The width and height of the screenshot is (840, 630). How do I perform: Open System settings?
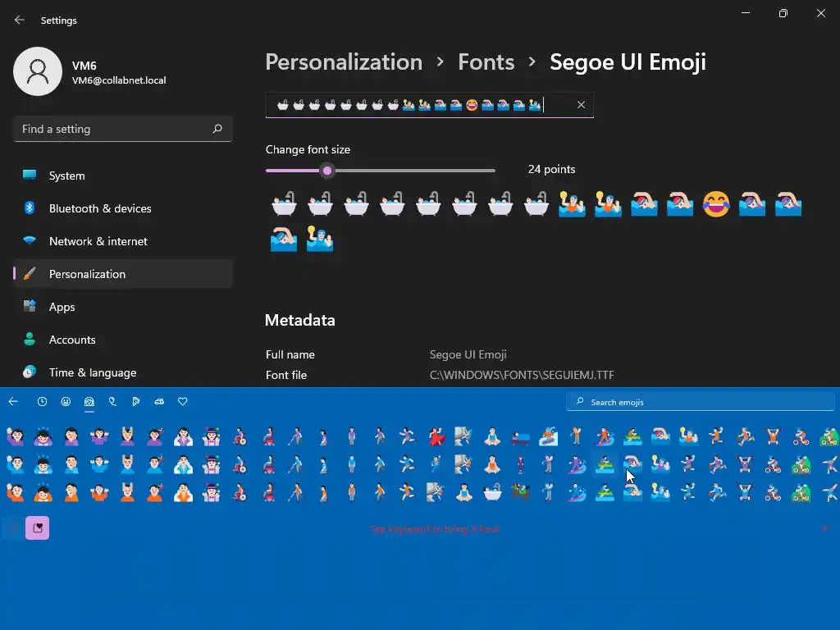pos(123,176)
